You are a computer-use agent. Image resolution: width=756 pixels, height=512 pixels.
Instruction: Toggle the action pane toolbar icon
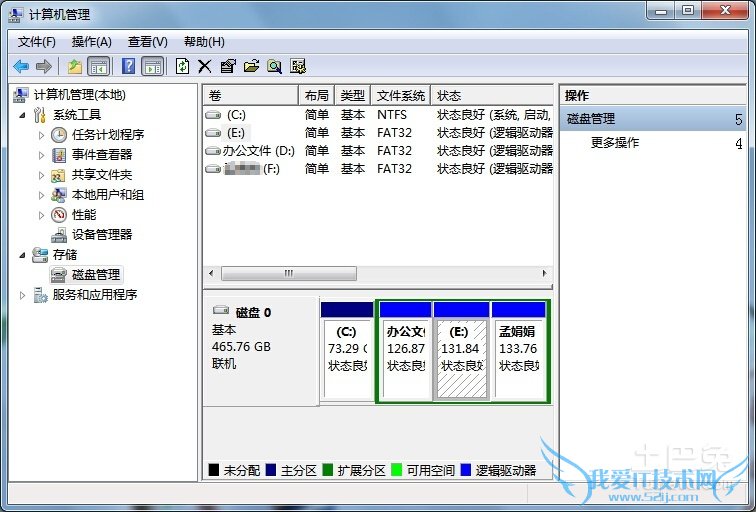(153, 66)
